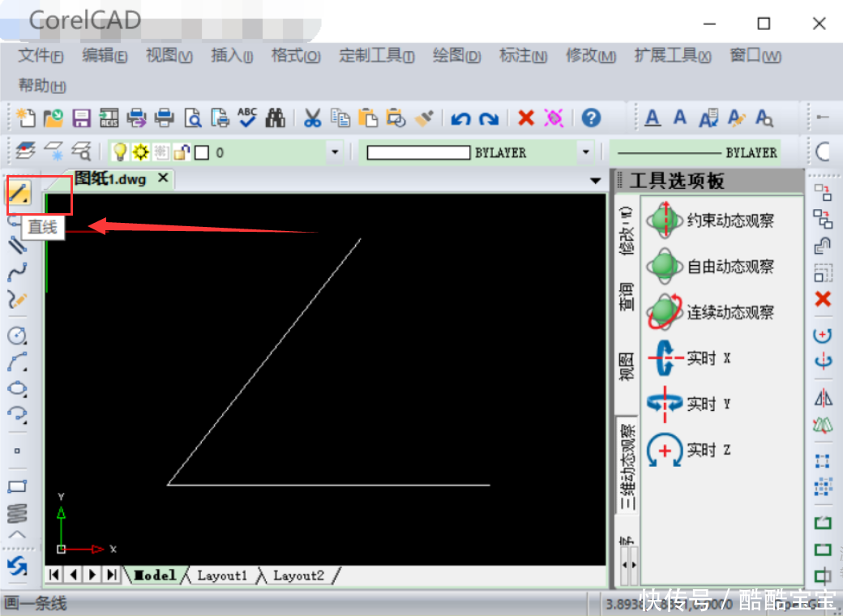843x616 pixels.
Task: Switch to the Model tab
Action: coord(156,575)
